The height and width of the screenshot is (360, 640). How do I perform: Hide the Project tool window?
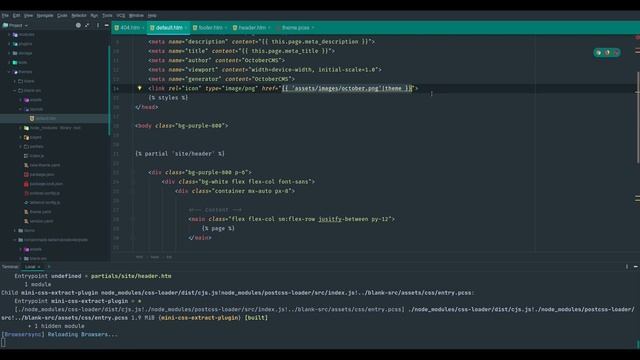107,25
